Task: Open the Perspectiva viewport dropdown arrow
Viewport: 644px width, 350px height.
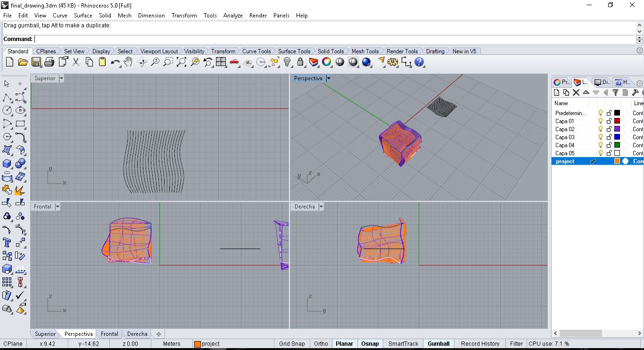Action: click(329, 78)
